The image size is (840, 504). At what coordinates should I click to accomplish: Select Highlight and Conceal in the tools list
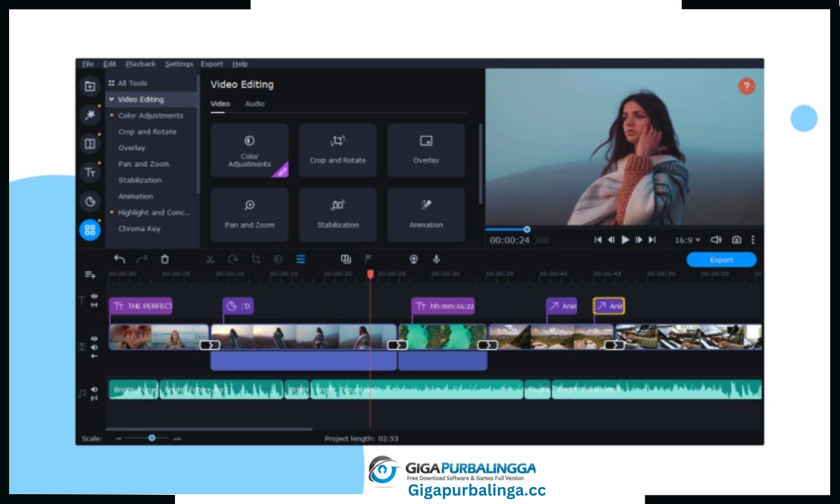154,212
